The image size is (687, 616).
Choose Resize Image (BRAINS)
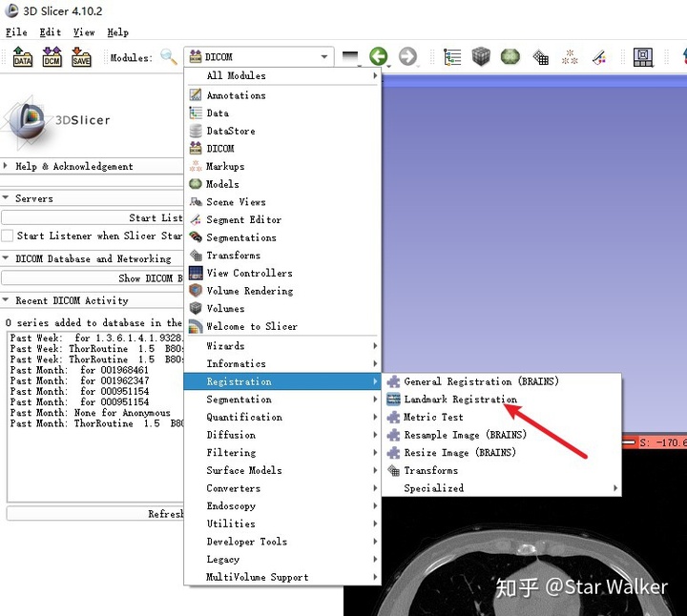(502, 453)
